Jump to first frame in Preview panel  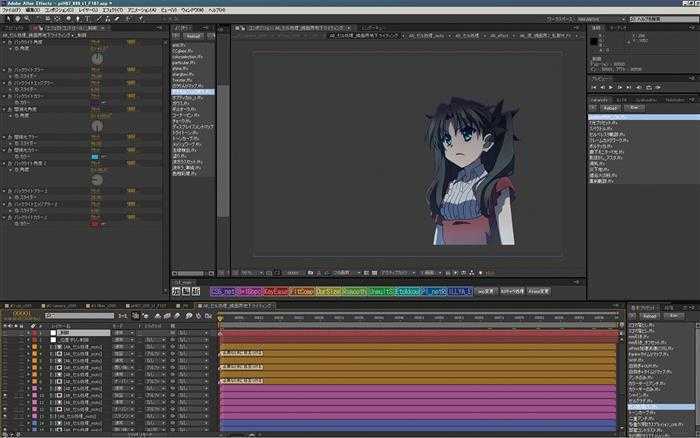594,88
